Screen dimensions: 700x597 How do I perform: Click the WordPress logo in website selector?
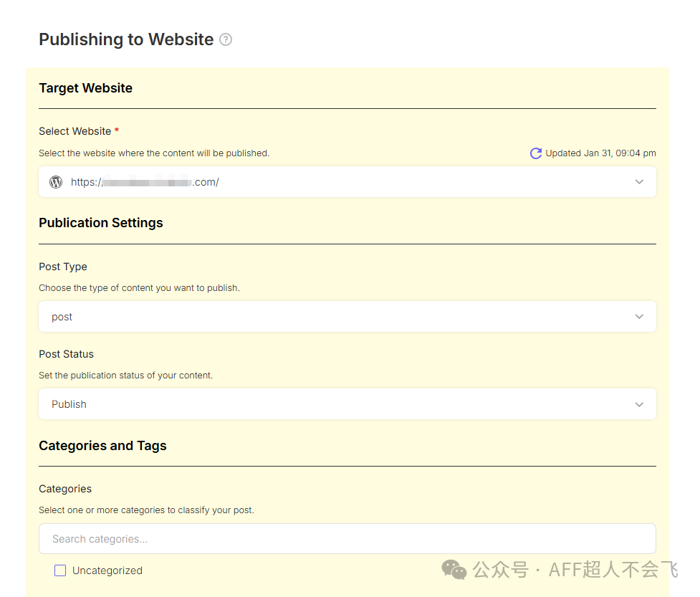tap(56, 182)
